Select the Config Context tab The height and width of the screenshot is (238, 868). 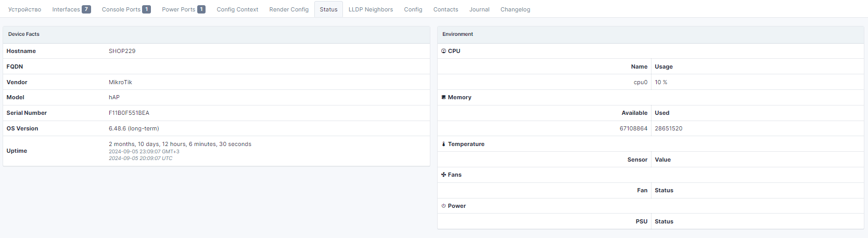(237, 9)
